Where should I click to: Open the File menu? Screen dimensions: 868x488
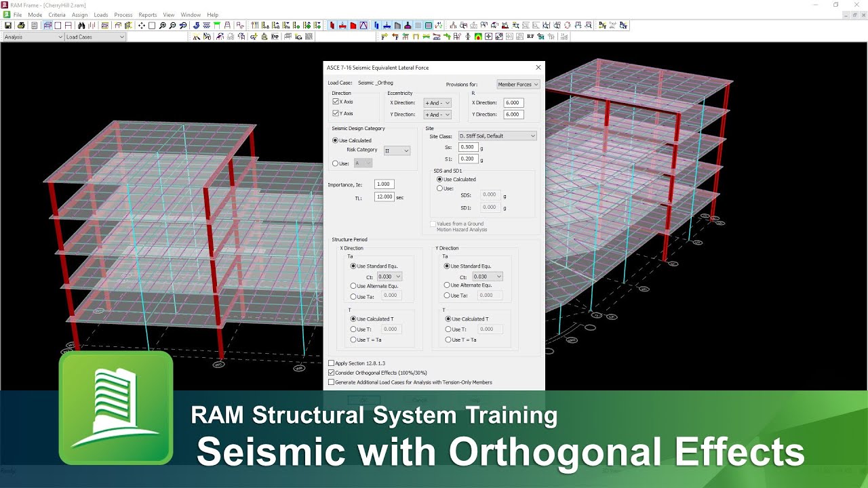pos(18,14)
